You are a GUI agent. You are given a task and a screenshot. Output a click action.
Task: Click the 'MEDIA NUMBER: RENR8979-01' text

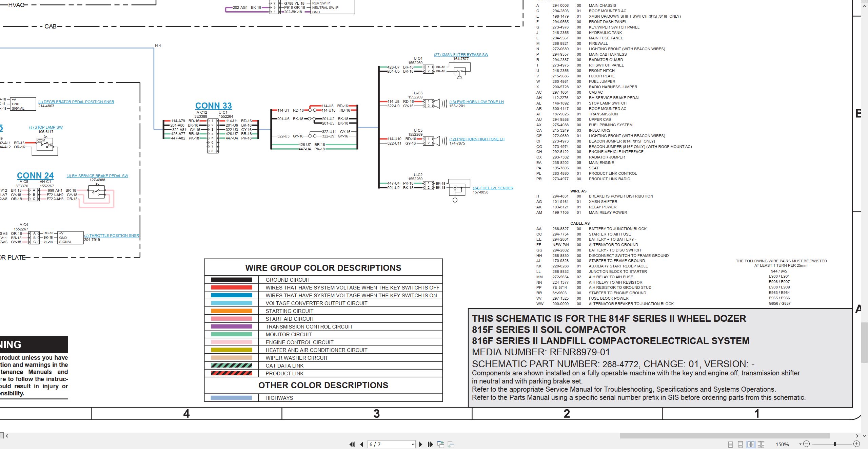(x=541, y=352)
